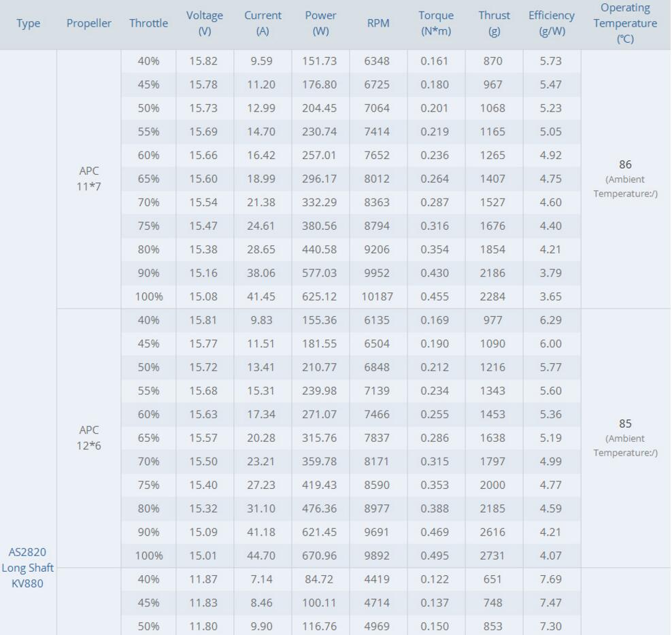
Task: Click the RPM column header
Action: coord(378,24)
